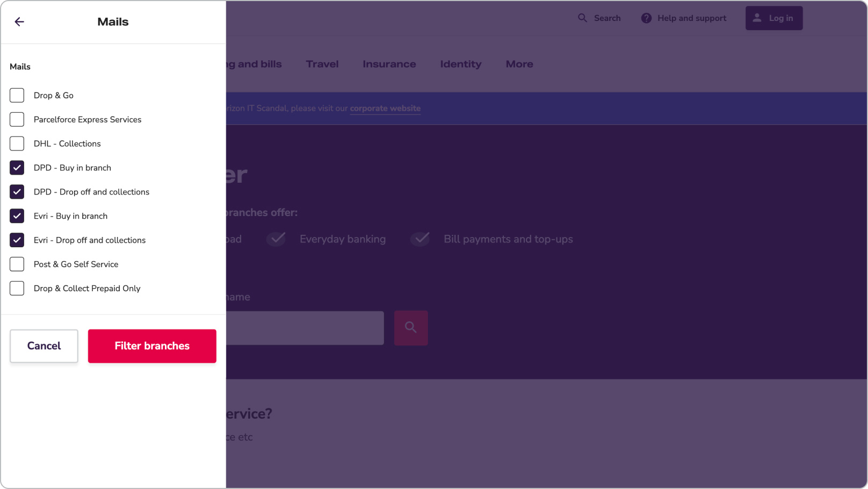This screenshot has width=868, height=489.
Task: Open the Search icon in header
Action: [x=582, y=18]
